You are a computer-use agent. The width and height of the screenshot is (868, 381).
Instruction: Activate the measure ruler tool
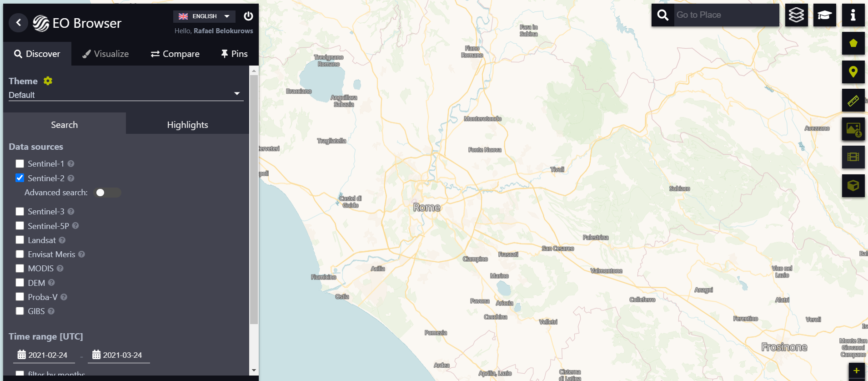853,100
